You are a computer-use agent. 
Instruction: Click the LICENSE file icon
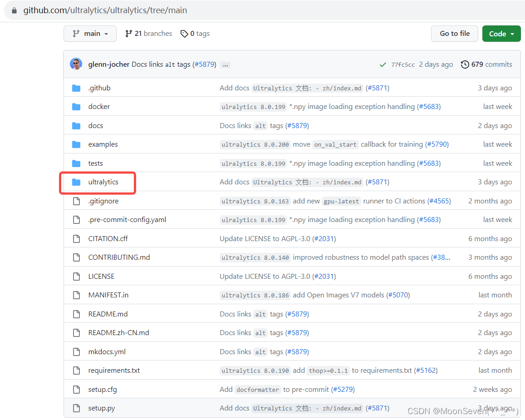click(76, 277)
